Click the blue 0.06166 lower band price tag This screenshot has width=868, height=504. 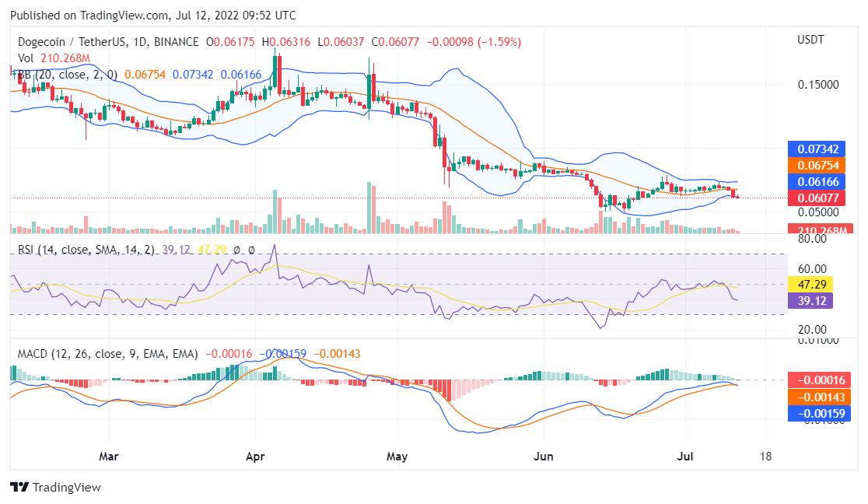[x=817, y=181]
